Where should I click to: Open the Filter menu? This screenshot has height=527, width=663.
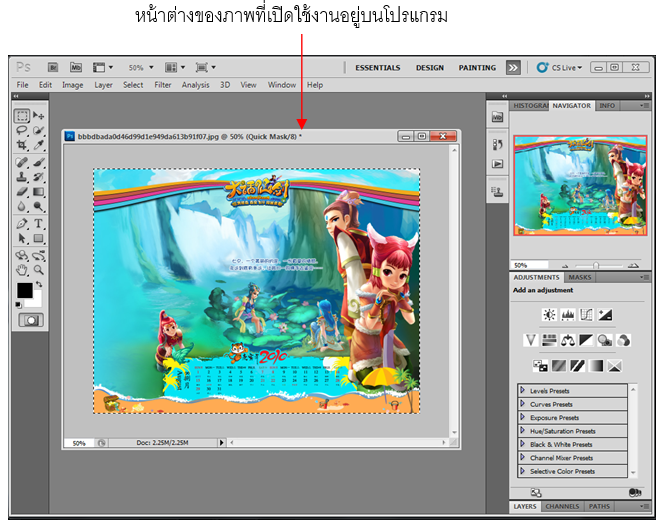click(x=162, y=85)
